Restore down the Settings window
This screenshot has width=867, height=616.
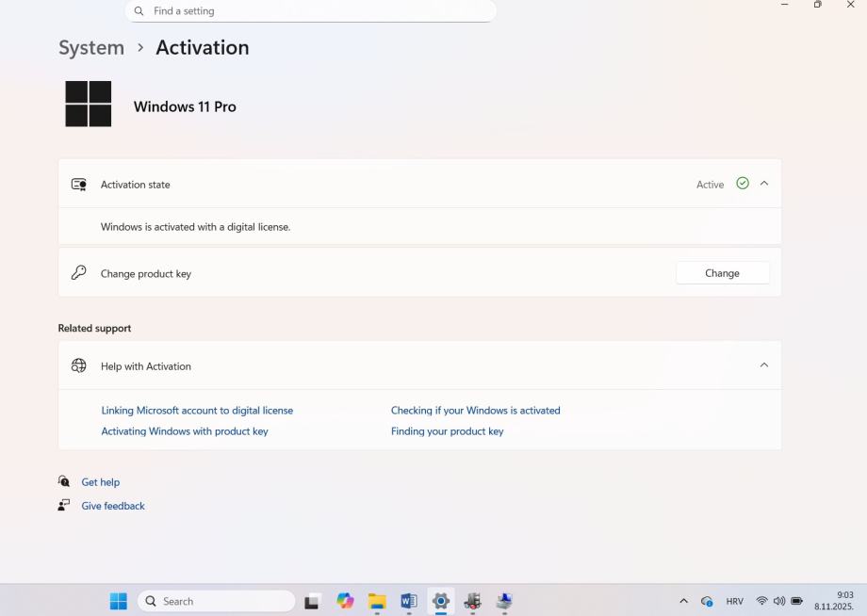tap(818, 5)
